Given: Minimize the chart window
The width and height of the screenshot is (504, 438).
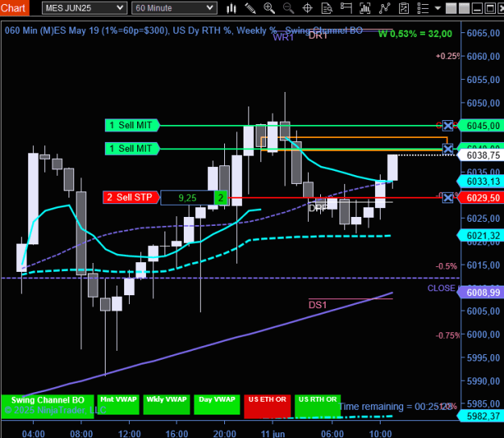Looking at the screenshot, I should click(477, 8).
